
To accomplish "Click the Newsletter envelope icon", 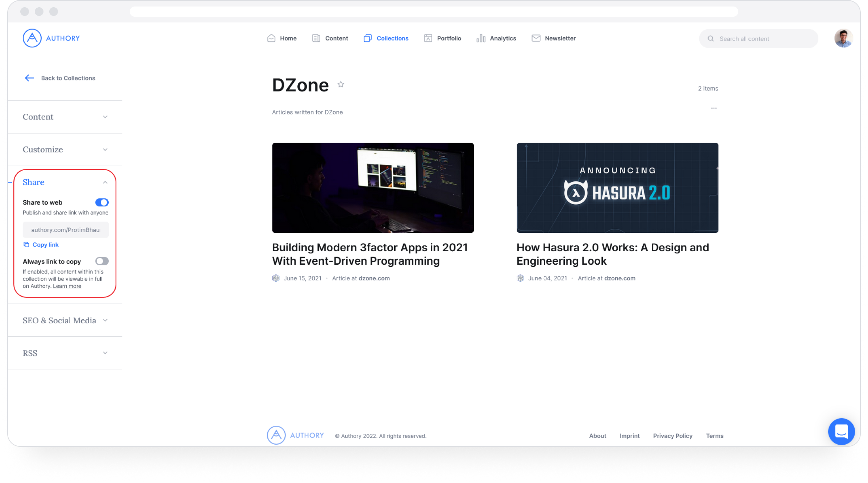I will pyautogui.click(x=536, y=38).
